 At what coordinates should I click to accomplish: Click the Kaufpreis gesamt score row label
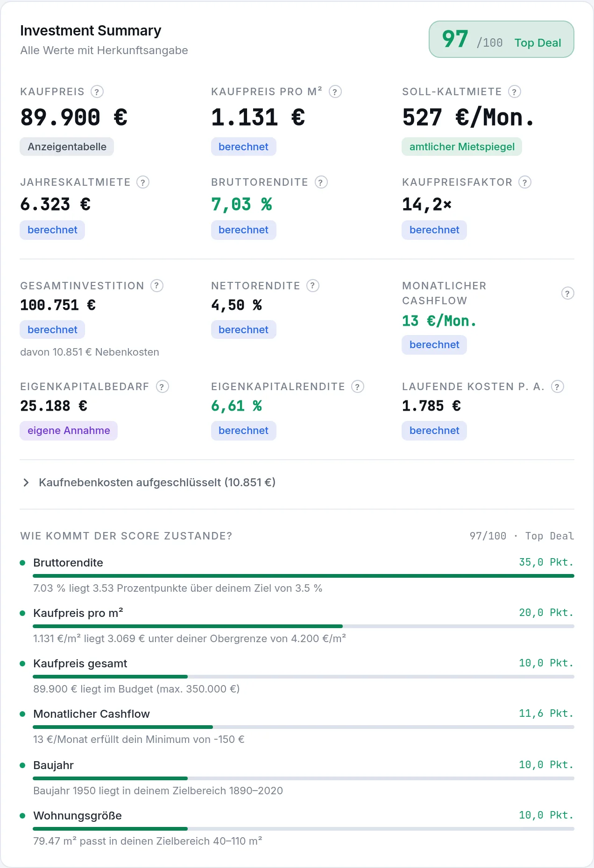tap(80, 664)
